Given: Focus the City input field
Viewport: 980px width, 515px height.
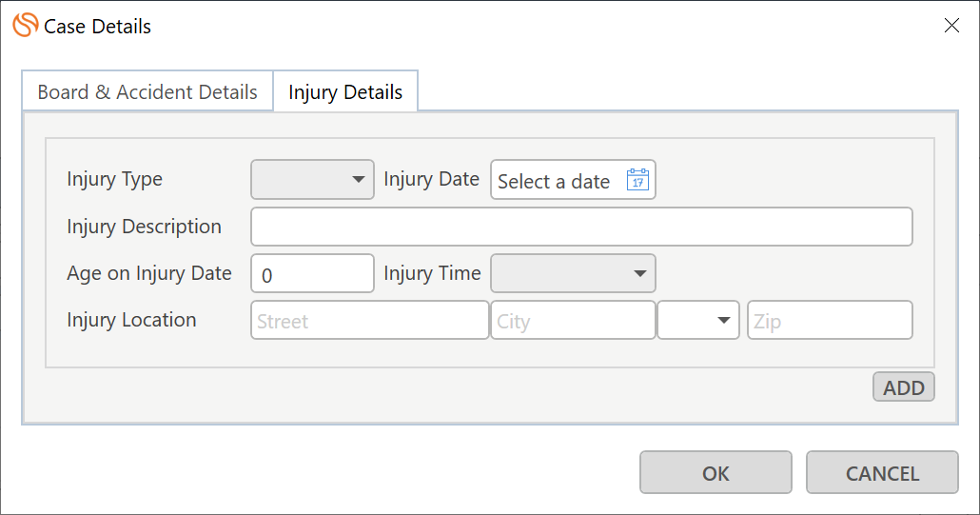Looking at the screenshot, I should [573, 320].
